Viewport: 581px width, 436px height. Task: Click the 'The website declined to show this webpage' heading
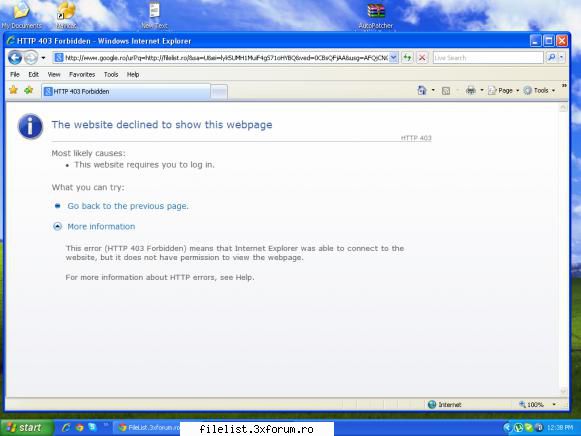162,124
